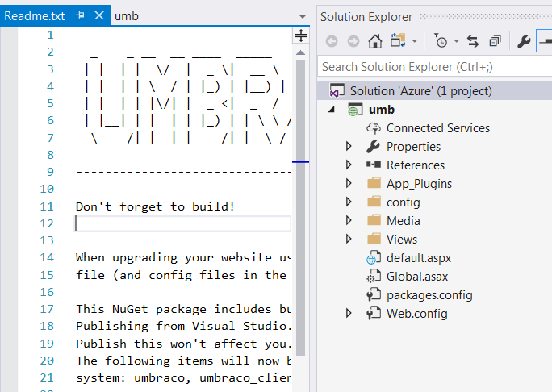The image size is (552, 392).
Task: Expand the Web.config node
Action: pyautogui.click(x=349, y=313)
